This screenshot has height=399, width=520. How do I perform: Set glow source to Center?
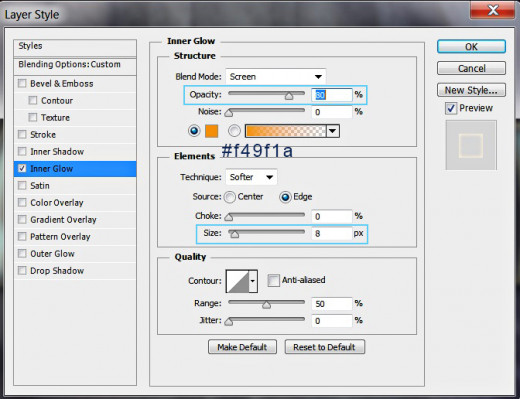pos(230,197)
